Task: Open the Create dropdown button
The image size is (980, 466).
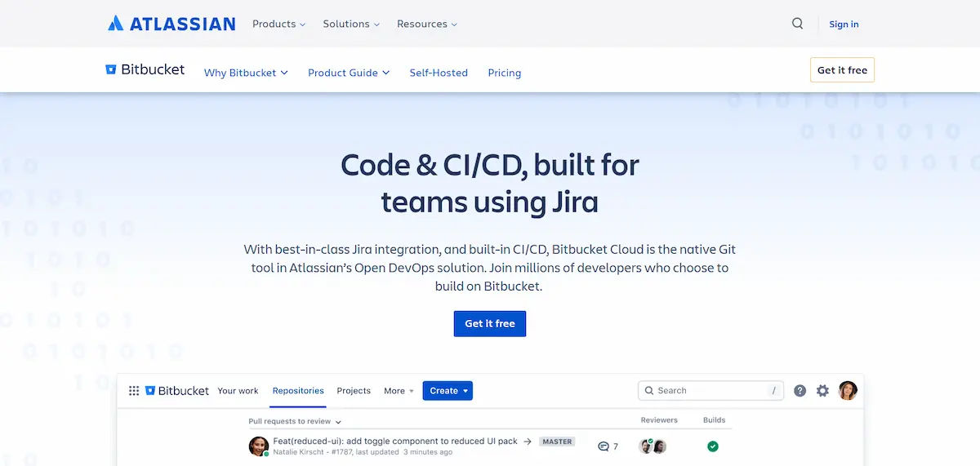Action: tap(448, 391)
